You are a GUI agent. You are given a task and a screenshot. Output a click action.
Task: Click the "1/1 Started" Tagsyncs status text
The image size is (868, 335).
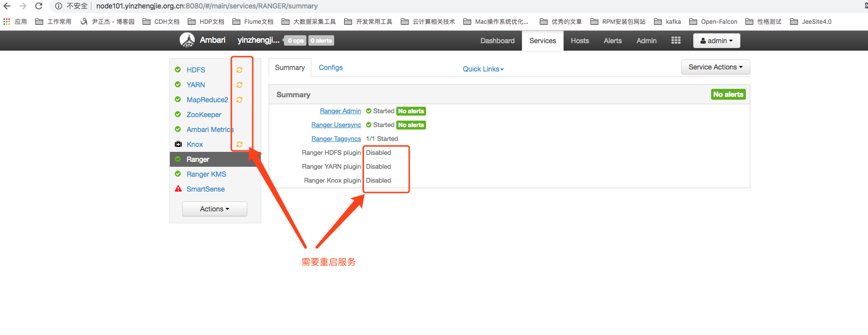[x=382, y=139]
